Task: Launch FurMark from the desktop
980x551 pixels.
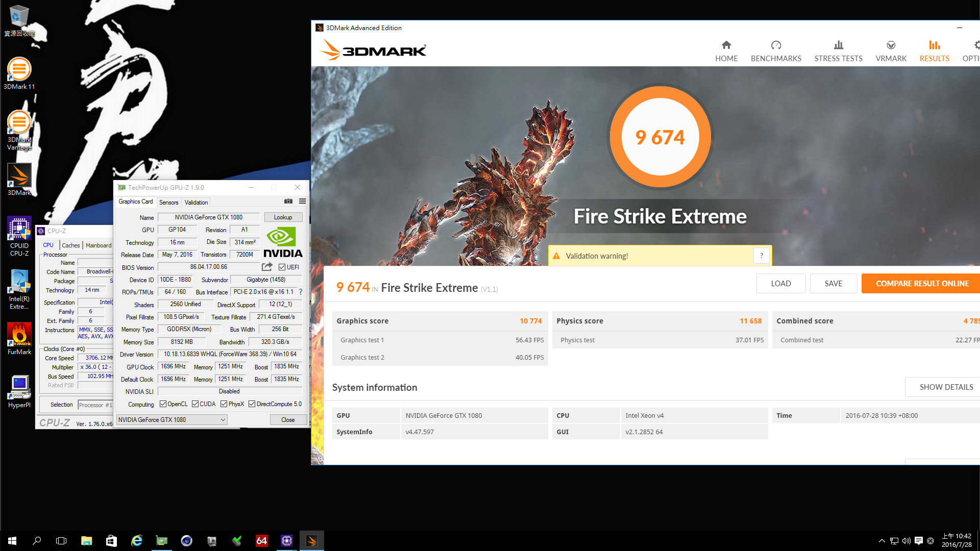Action: (x=19, y=339)
